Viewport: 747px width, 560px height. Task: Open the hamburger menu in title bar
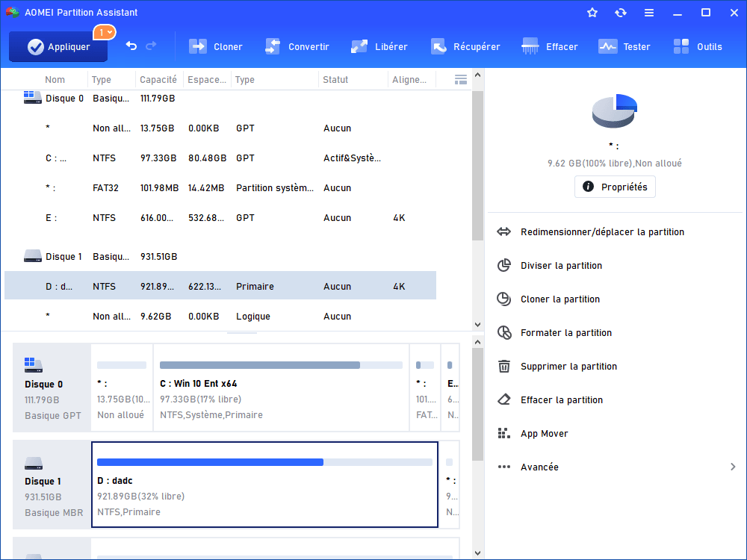click(649, 13)
